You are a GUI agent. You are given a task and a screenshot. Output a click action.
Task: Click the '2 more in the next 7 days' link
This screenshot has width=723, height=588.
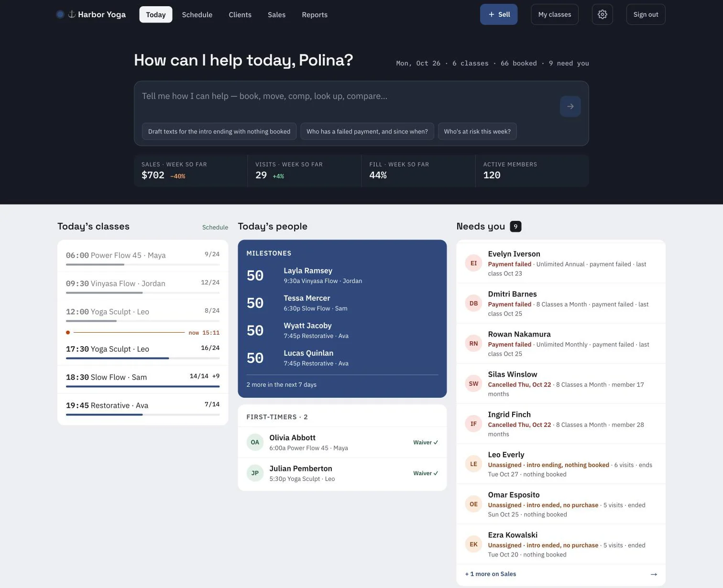click(x=282, y=385)
